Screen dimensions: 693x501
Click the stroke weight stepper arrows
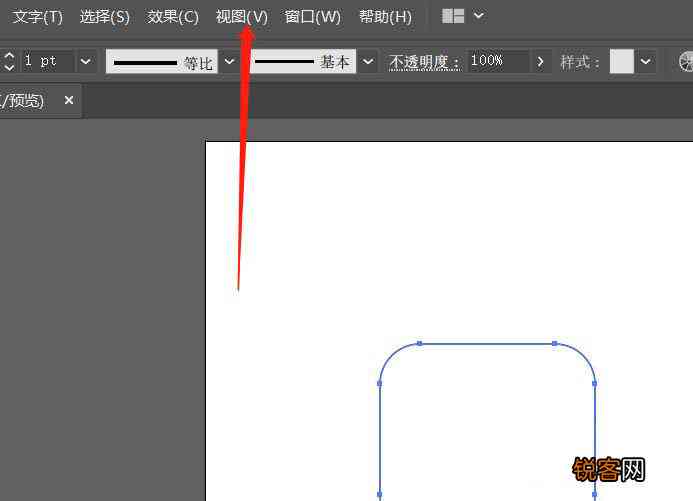click(x=9, y=61)
